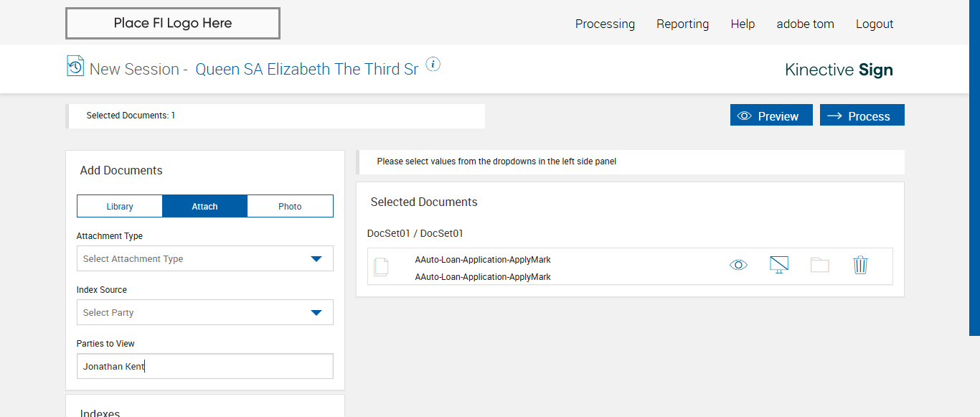Switch to the Photo tab
The image size is (980, 417).
coord(290,206)
